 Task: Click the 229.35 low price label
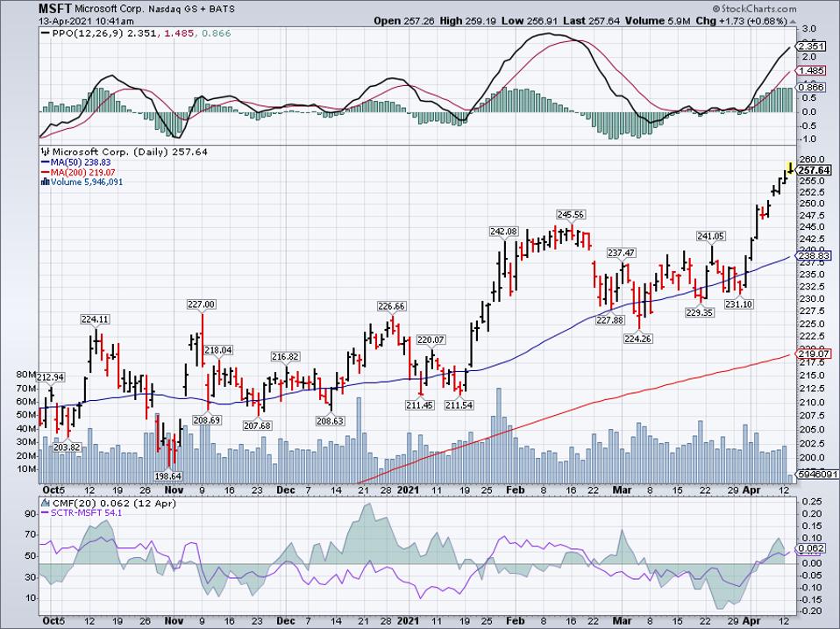click(x=700, y=312)
